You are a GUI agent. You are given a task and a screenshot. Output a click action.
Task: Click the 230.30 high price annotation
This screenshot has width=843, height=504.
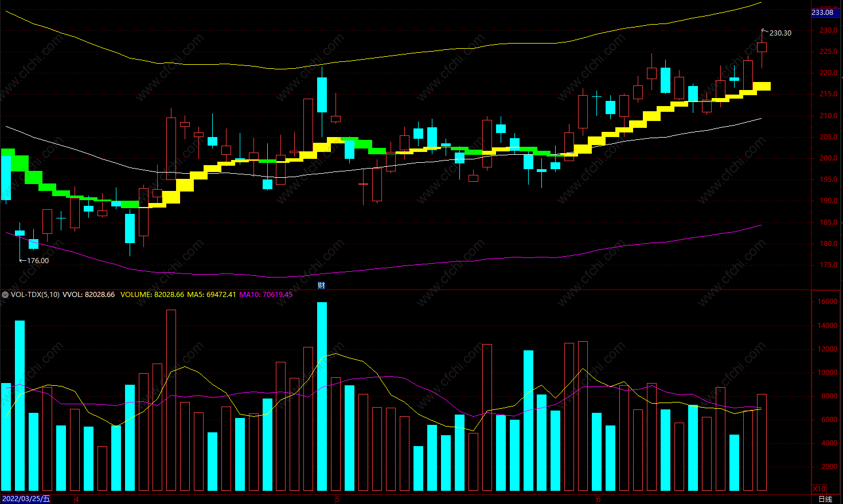point(780,33)
